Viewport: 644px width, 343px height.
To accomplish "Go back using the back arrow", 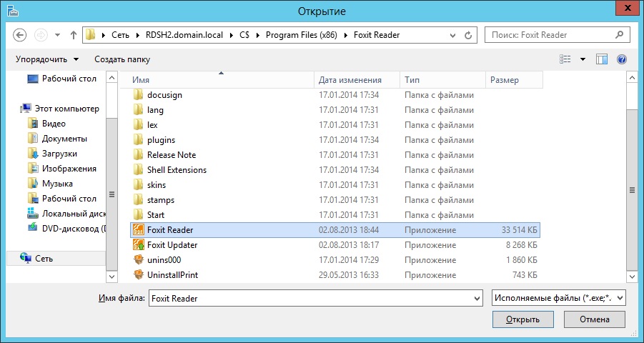I will [20, 35].
